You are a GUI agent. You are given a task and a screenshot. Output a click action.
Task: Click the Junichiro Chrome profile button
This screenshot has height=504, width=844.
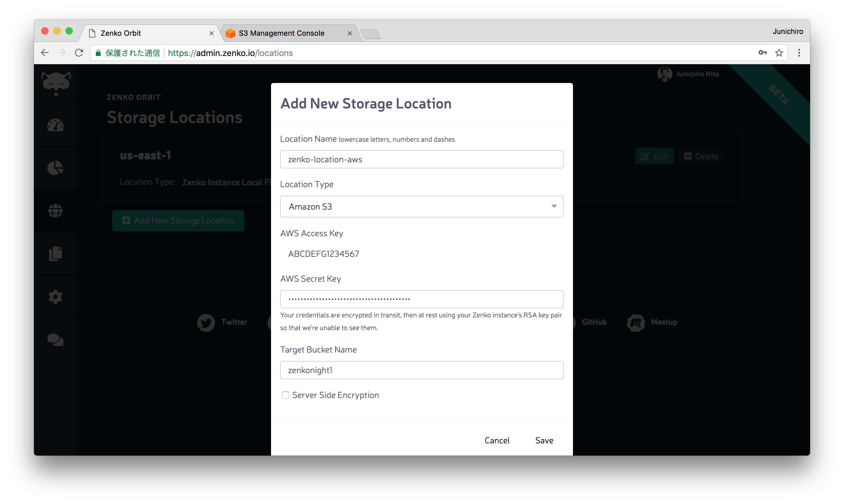[788, 31]
